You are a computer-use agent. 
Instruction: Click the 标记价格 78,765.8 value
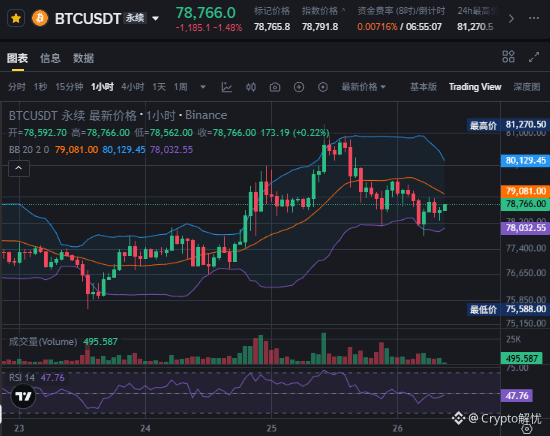(x=272, y=27)
